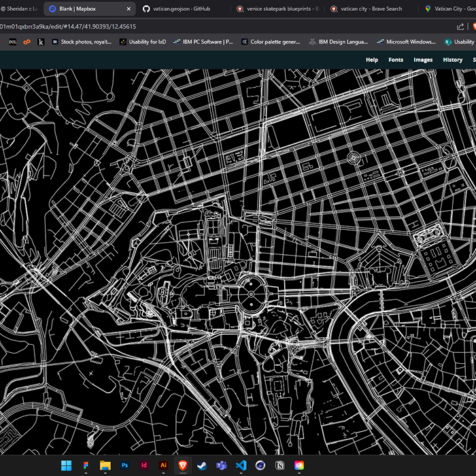Close the Blank | Mapbox tab

pyautogui.click(x=129, y=9)
